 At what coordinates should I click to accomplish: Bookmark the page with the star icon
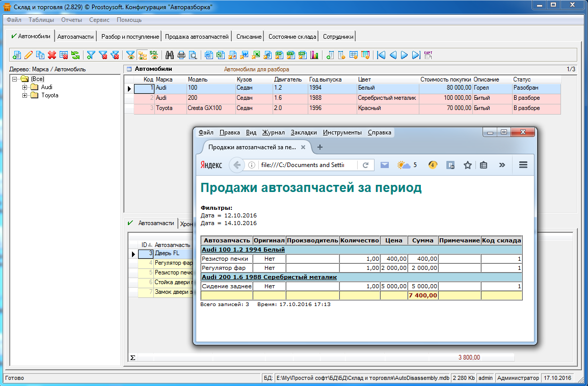(467, 165)
